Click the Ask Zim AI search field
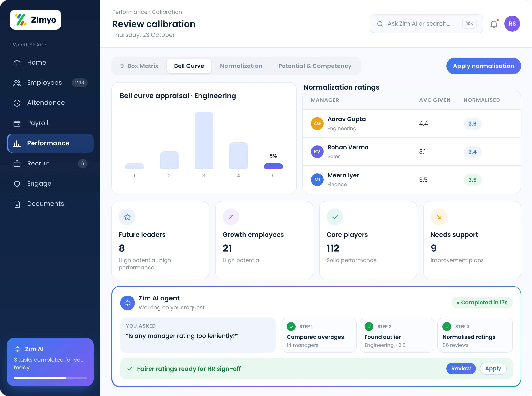 427,24
